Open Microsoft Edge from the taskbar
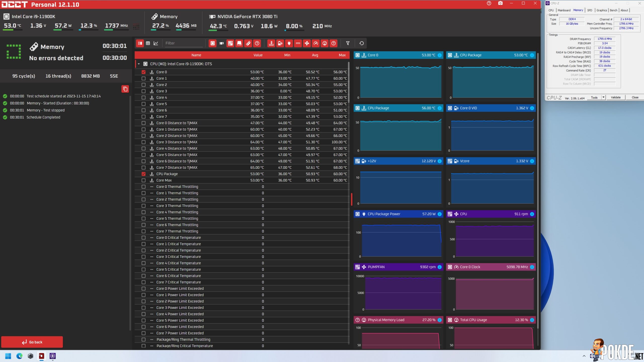The height and width of the screenshot is (362, 644). click(19, 356)
